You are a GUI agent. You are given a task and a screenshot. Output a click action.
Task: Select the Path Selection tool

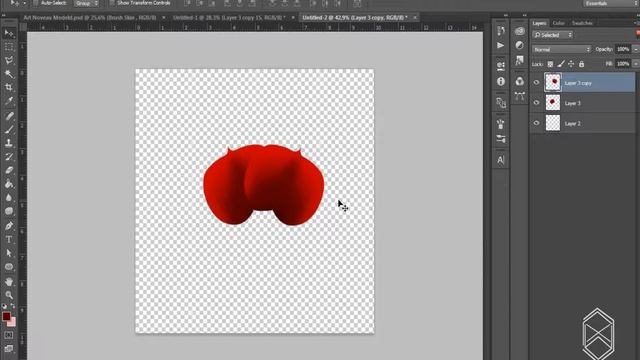click(9, 253)
